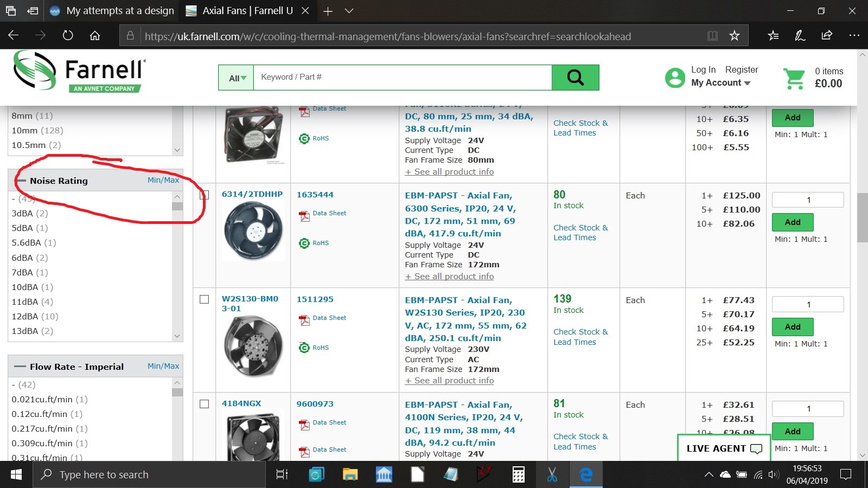The image size is (868, 488).
Task: Open the tab preview chevron
Action: point(349,11)
